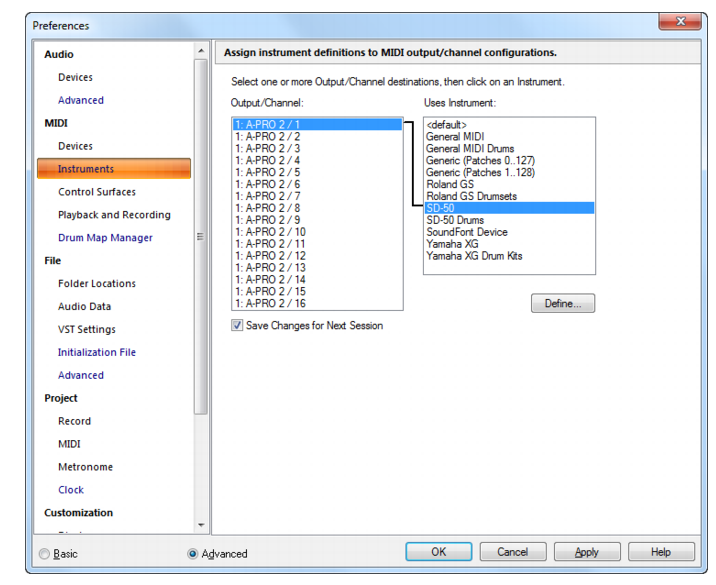Viewport: 716px width, 585px height.
Task: Enable Save Changes for Next Session checkbox
Action: pyautogui.click(x=237, y=325)
